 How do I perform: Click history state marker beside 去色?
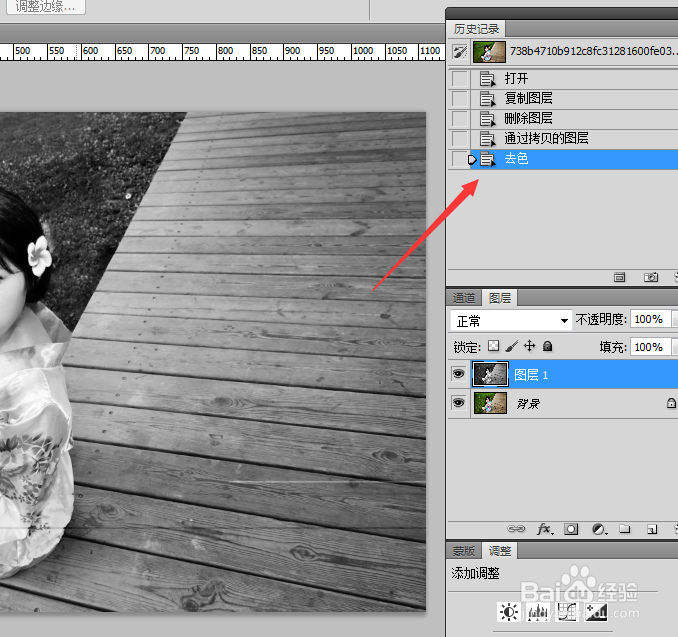pos(472,160)
